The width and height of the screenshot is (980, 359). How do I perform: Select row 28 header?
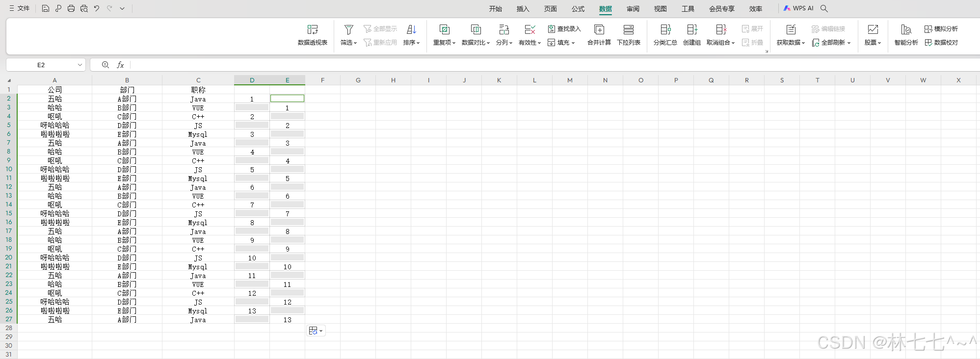point(9,328)
